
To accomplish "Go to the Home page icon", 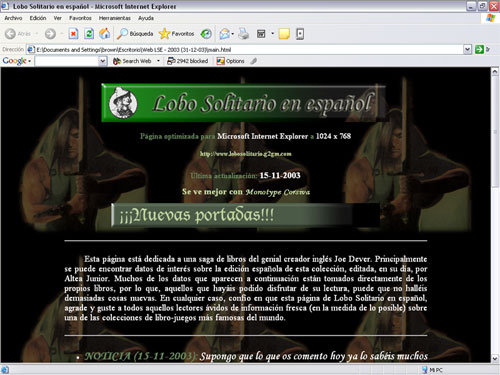I will [105, 33].
